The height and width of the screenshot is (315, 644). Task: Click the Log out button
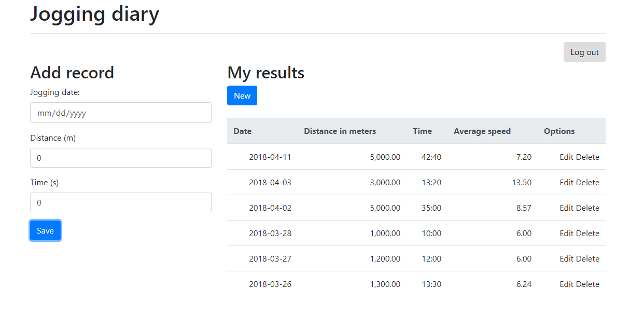[x=584, y=52]
